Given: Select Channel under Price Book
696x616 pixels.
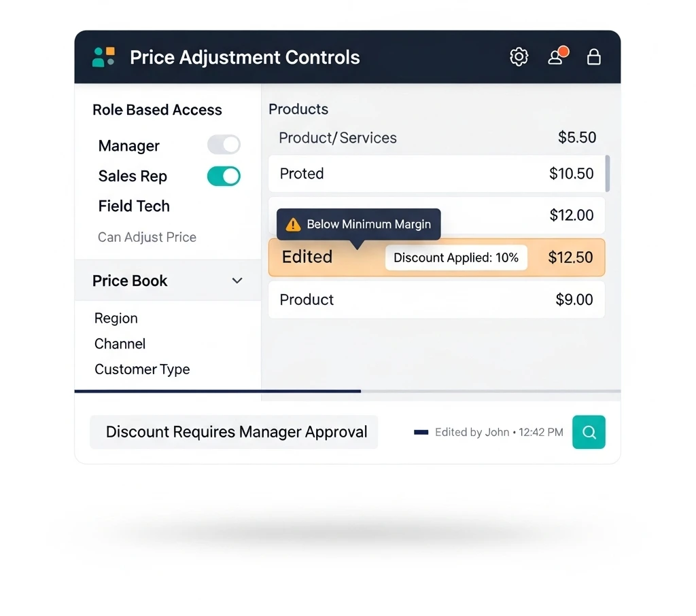Looking at the screenshot, I should coord(120,344).
